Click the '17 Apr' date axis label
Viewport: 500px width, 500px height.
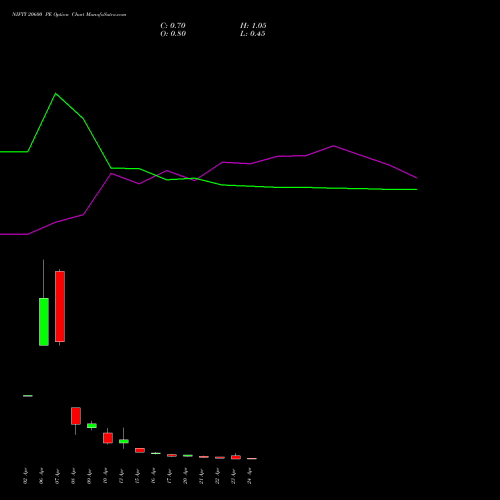click(169, 476)
